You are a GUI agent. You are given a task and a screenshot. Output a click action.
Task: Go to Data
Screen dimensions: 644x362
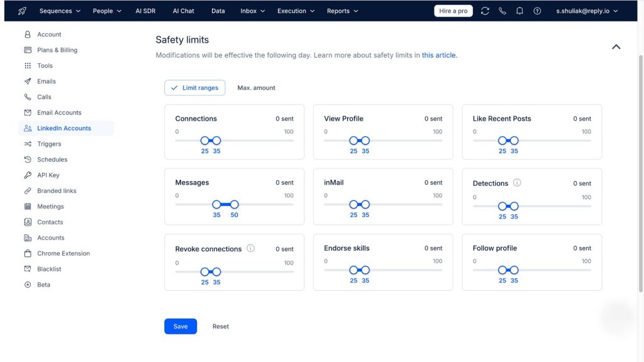point(218,11)
